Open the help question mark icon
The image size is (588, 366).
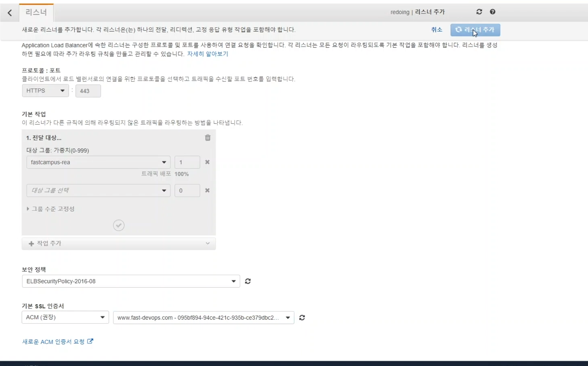pyautogui.click(x=493, y=12)
